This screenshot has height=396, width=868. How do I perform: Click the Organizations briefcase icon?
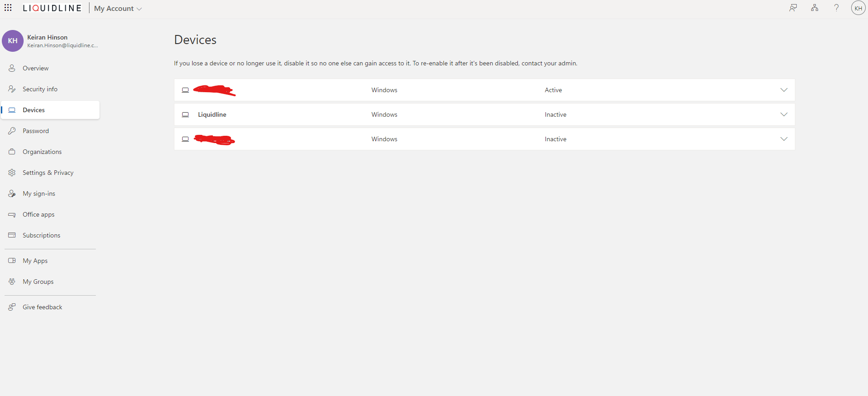(x=12, y=152)
